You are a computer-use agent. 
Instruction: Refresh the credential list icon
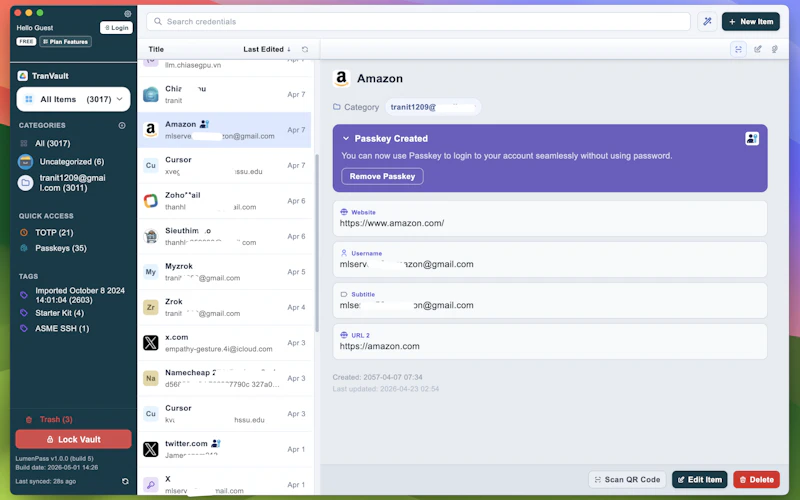(x=305, y=49)
